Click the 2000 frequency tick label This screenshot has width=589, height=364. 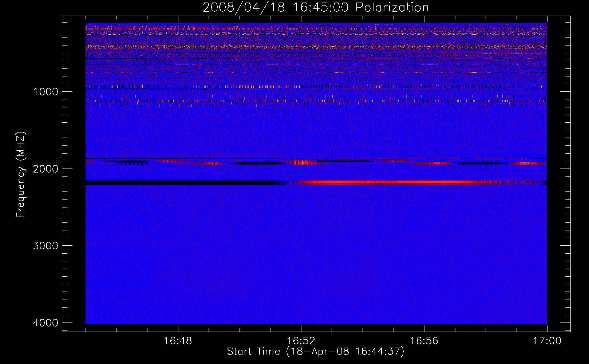point(46,169)
